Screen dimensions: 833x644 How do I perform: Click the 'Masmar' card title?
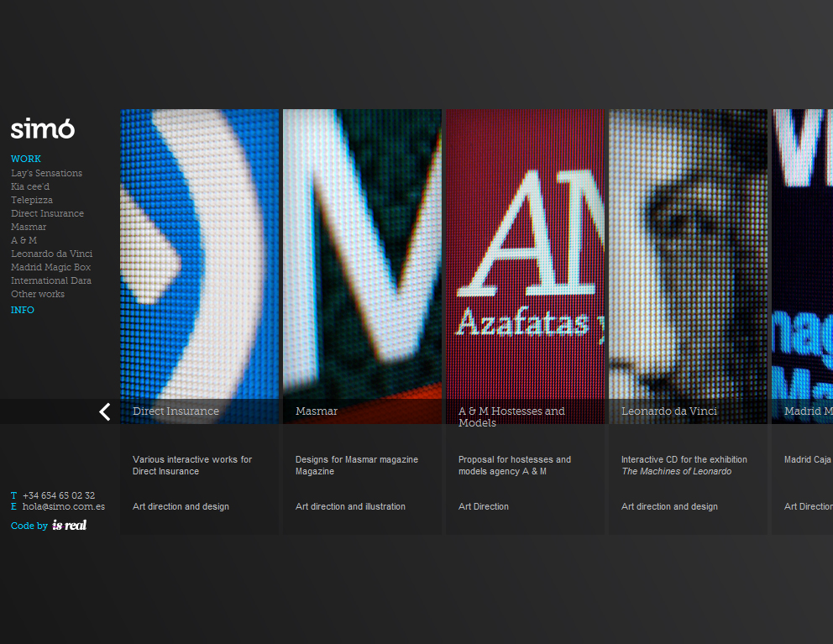pos(317,411)
